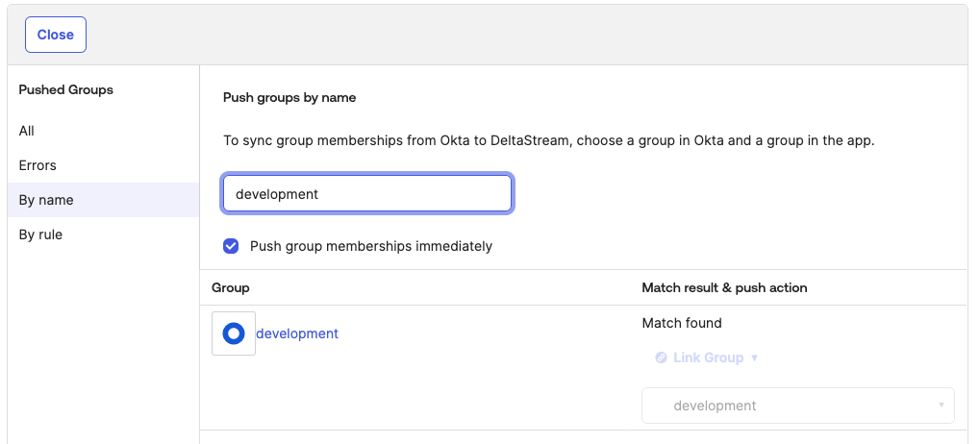Screen dimensions: 980x444
Task: Click the chain icon beside Link Group
Action: coord(661,358)
